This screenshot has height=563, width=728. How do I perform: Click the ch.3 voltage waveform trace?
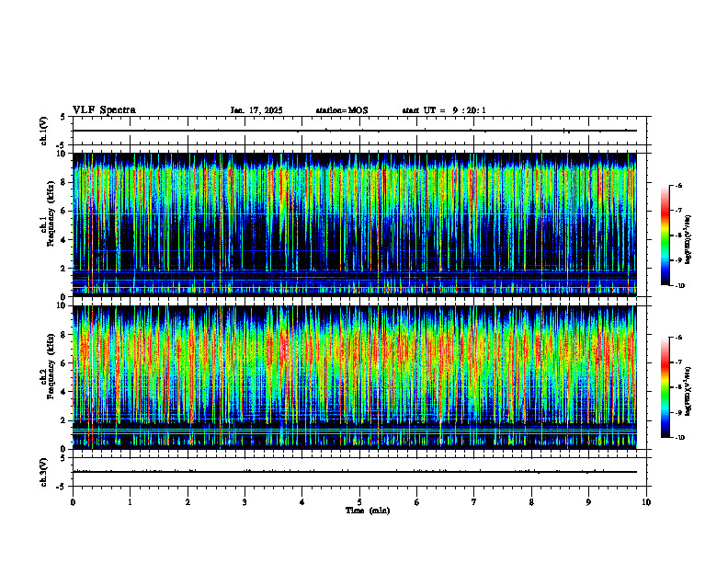tap(355, 472)
